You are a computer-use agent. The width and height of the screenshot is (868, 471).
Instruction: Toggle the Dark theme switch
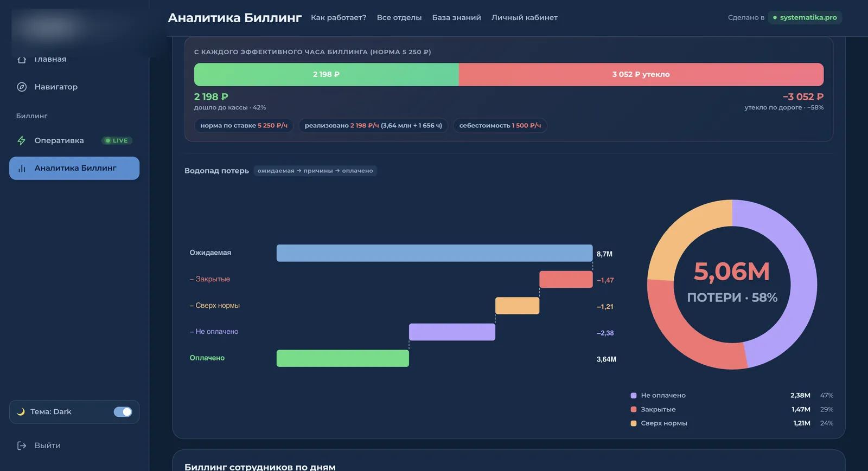[123, 412]
